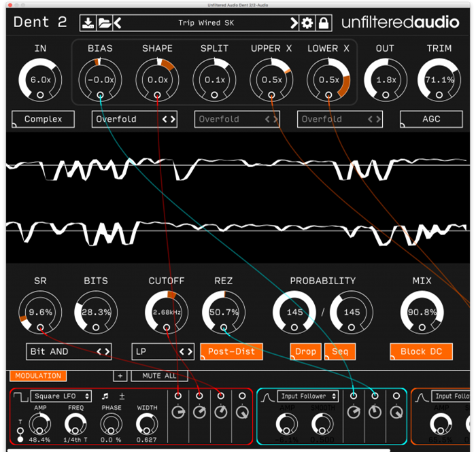Toggle the musical note tempo-sync icon

pos(105,396)
